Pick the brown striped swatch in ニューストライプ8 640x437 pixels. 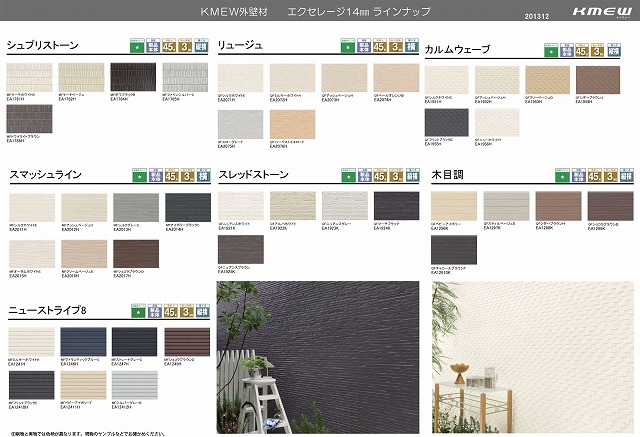click(x=187, y=342)
